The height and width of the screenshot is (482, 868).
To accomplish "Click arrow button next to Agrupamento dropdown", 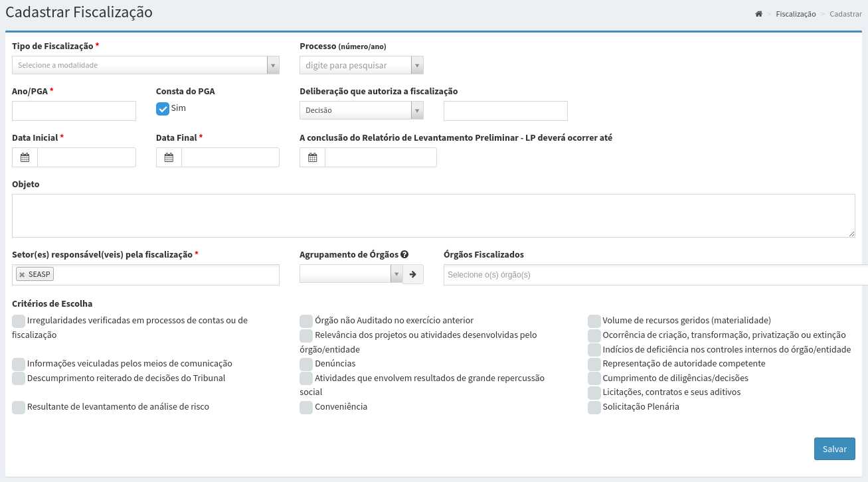I will [413, 274].
